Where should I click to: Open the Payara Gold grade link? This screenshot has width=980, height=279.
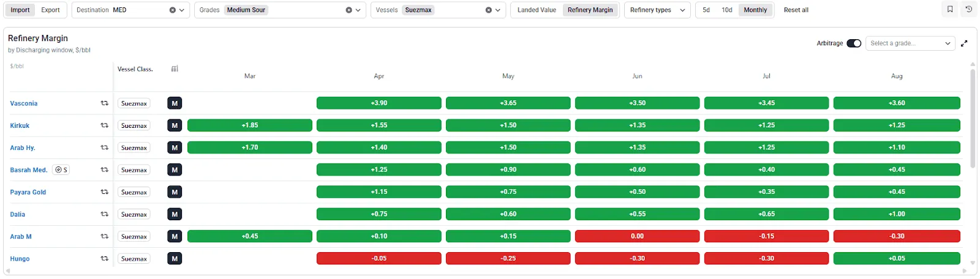point(28,192)
